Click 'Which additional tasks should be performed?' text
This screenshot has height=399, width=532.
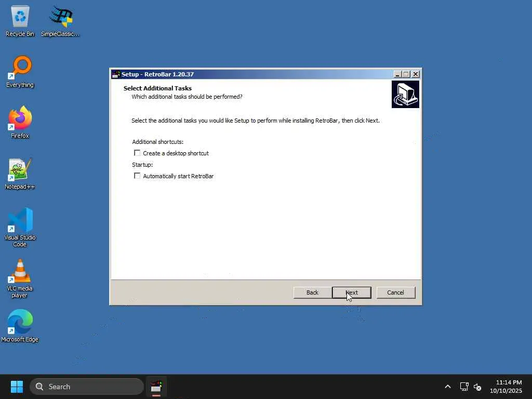(x=187, y=97)
